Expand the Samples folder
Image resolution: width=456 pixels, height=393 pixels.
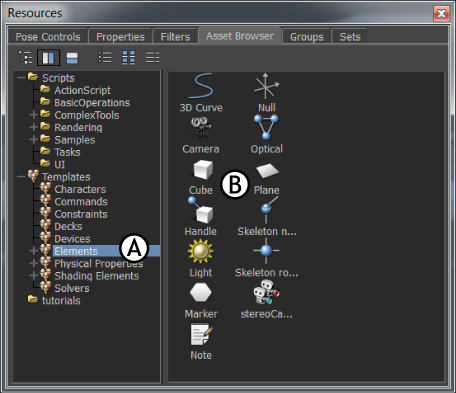click(34, 140)
